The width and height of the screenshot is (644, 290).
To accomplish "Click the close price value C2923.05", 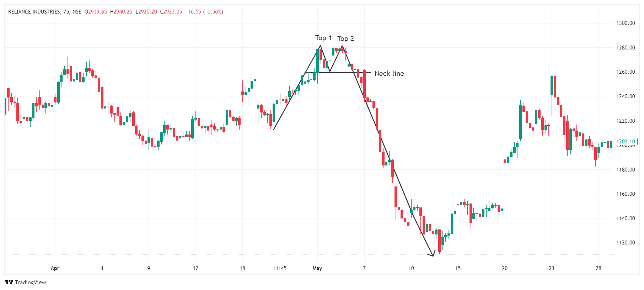I will coord(171,12).
